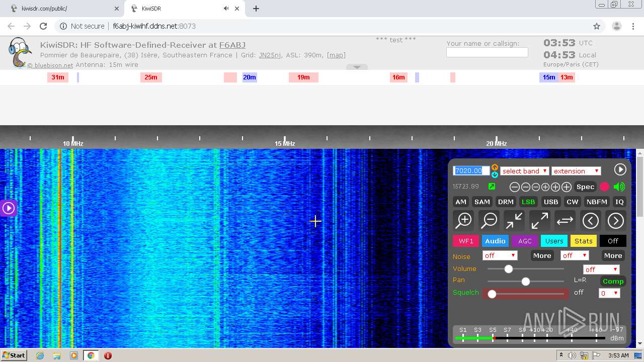Select USB demodulation mode
The image size is (644, 362).
click(551, 202)
